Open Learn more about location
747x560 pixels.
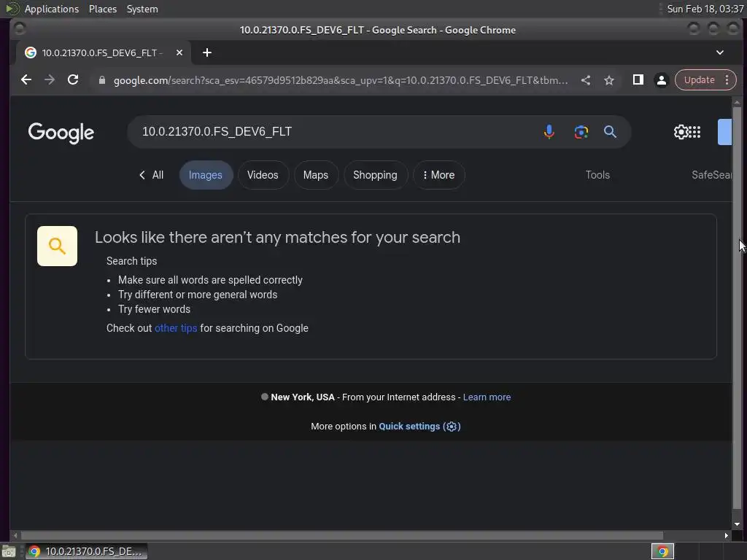tap(487, 397)
